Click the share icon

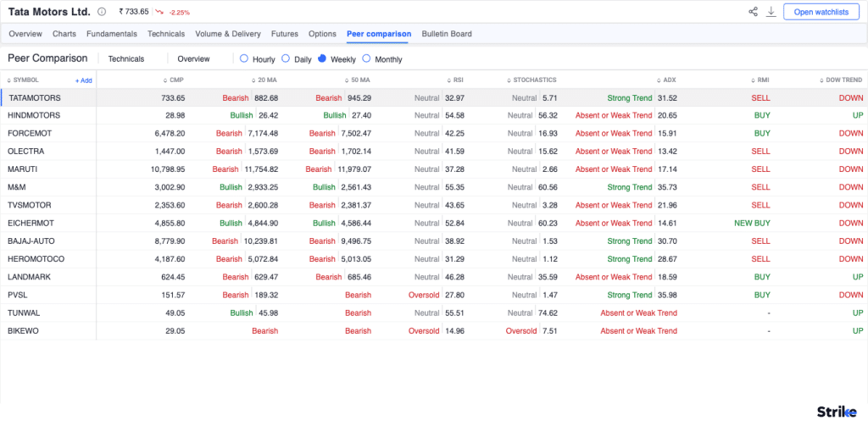753,12
